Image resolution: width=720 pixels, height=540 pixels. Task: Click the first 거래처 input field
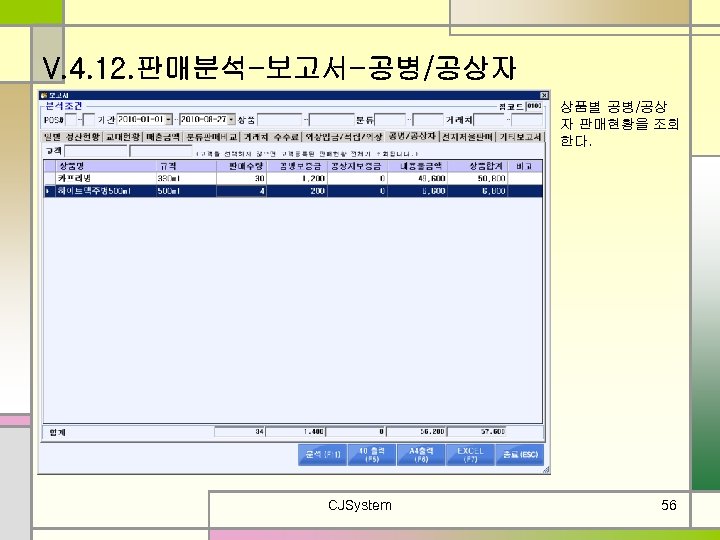(489, 120)
